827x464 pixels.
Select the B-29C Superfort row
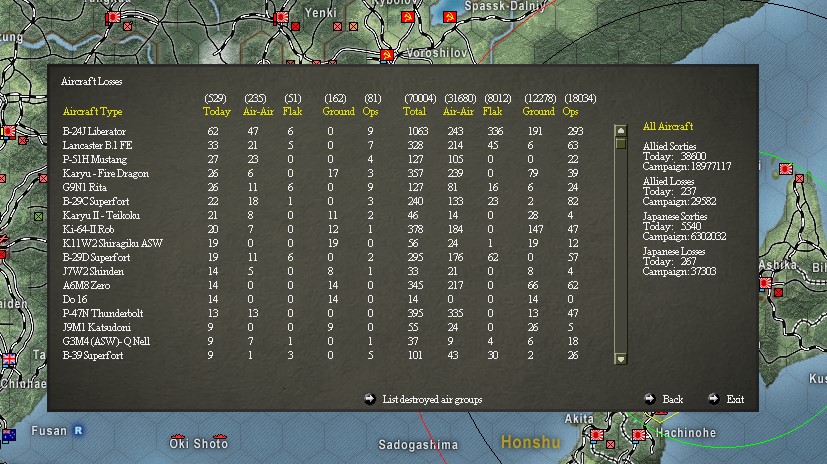[x=323, y=201]
